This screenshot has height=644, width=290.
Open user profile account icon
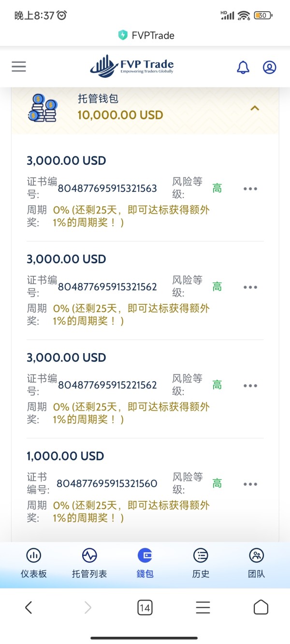click(269, 67)
